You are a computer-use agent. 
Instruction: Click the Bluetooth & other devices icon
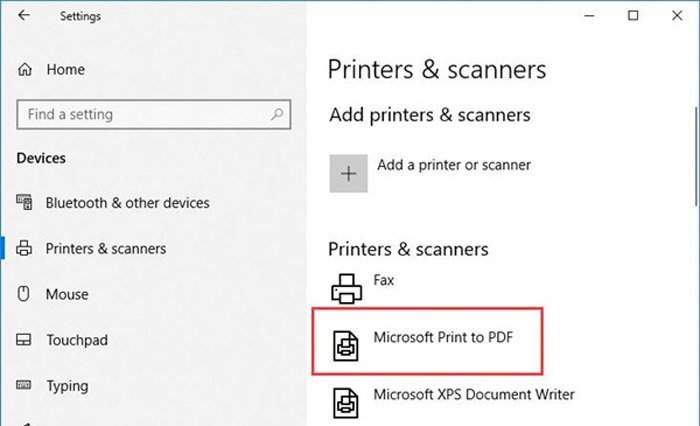pyautogui.click(x=24, y=202)
